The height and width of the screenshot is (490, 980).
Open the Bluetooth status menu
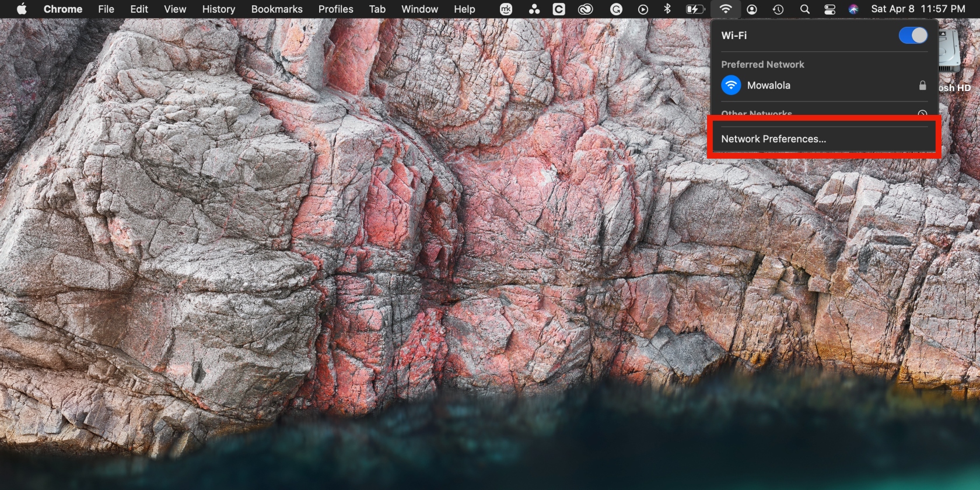(667, 9)
